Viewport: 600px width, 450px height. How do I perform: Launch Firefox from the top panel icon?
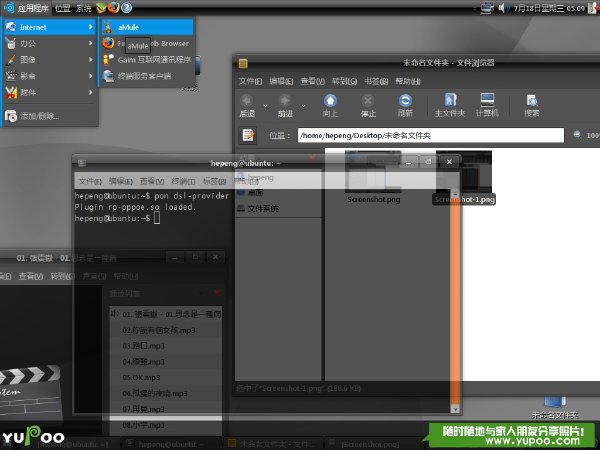pyautogui.click(x=113, y=8)
